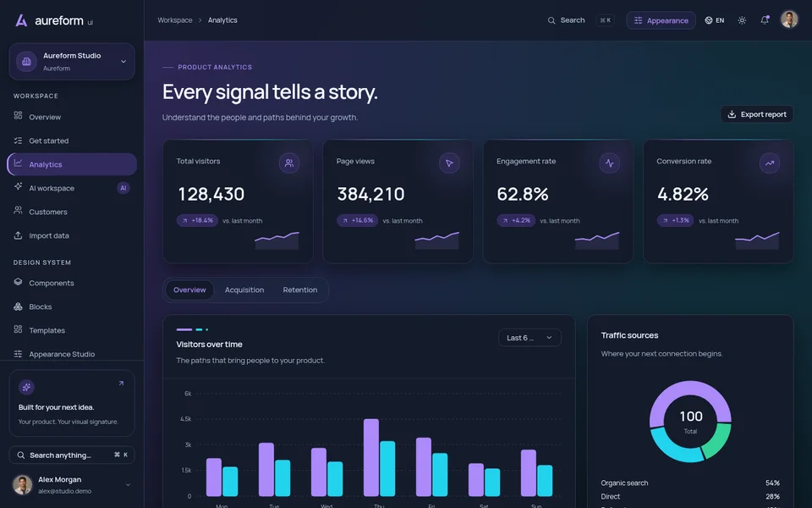This screenshot has width=812, height=508.
Task: Open the Last 6 time range dropdown
Action: [x=529, y=338]
